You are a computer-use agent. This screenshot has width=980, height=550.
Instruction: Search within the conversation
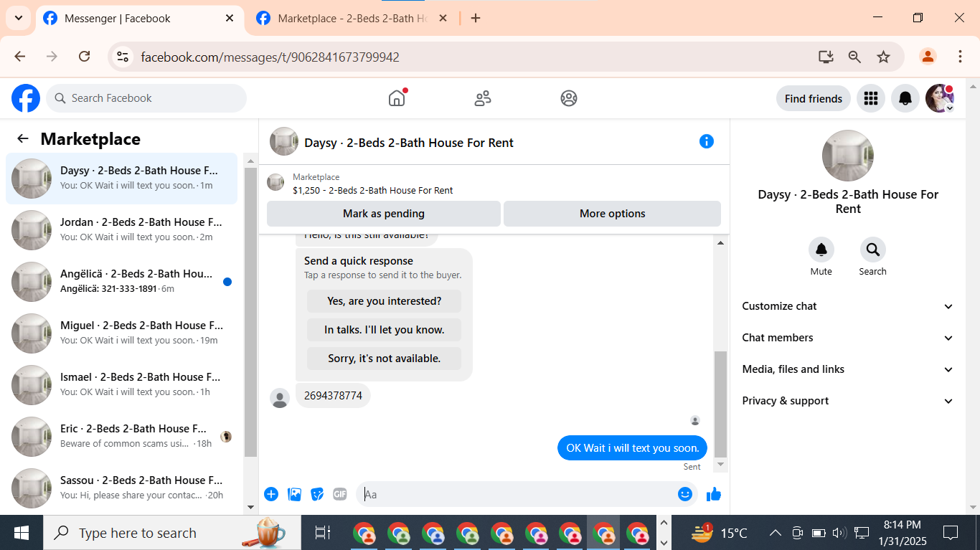tap(873, 250)
